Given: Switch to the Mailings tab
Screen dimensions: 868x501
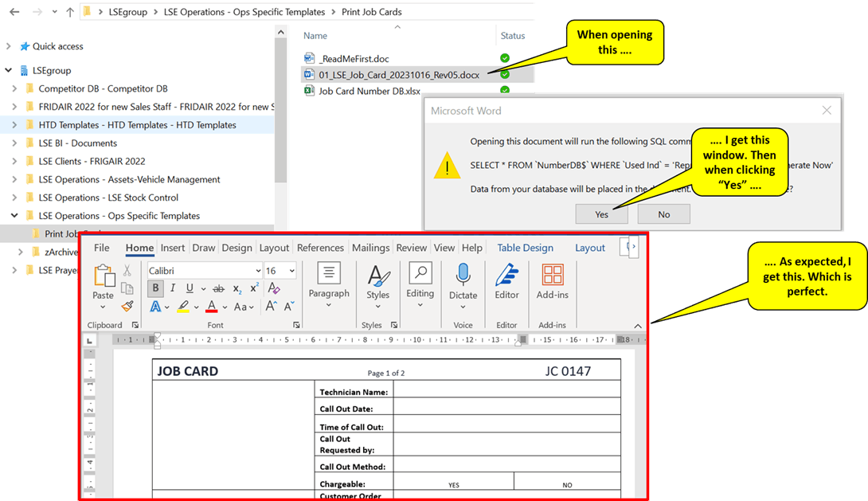Looking at the screenshot, I should [371, 248].
